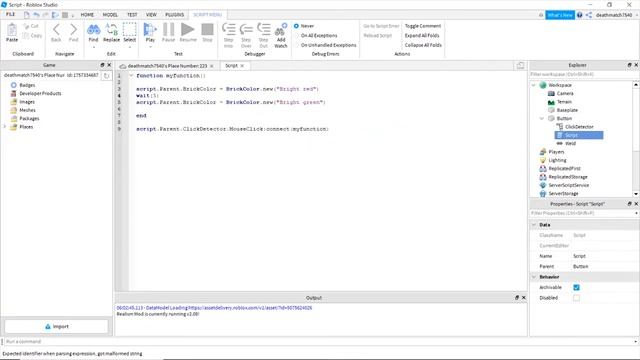Switch to the TEST ribbon tab
The image size is (640, 360).
coord(132,15)
